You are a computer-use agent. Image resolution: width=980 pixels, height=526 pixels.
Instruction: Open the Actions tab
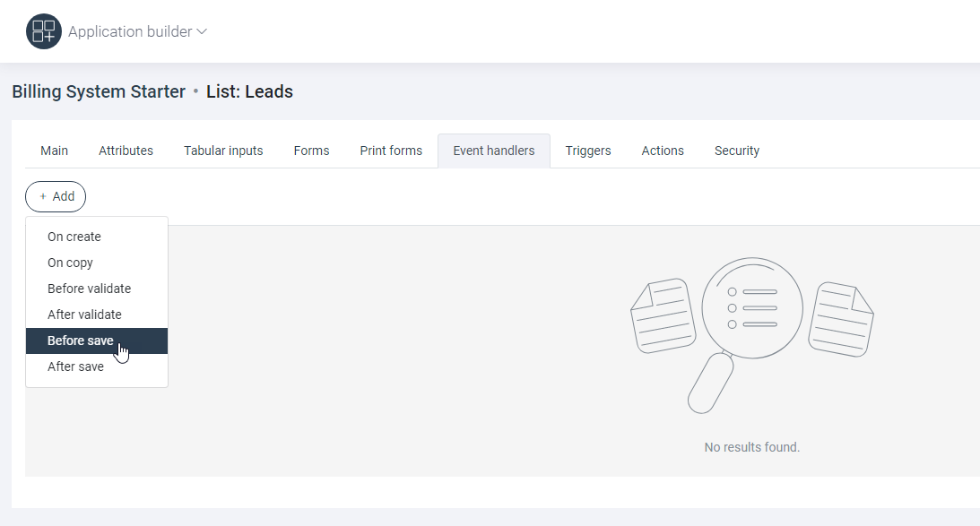click(663, 151)
